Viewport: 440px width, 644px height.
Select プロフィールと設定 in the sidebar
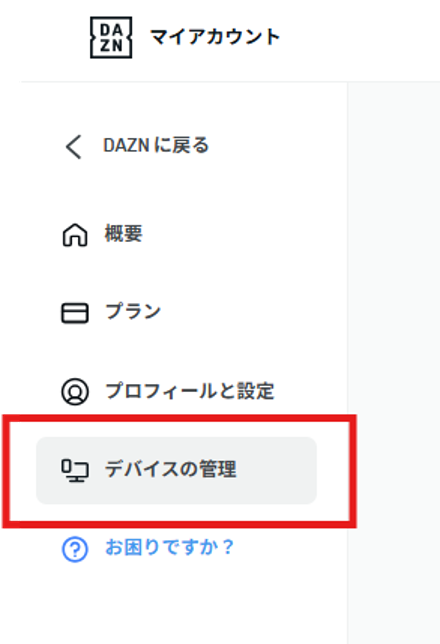click(x=189, y=390)
